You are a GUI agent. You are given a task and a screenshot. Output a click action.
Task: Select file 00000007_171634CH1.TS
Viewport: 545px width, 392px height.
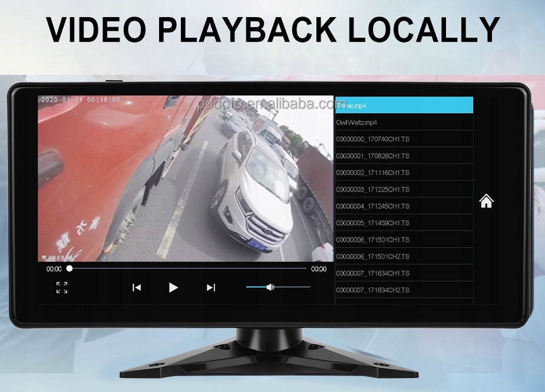pos(404,273)
